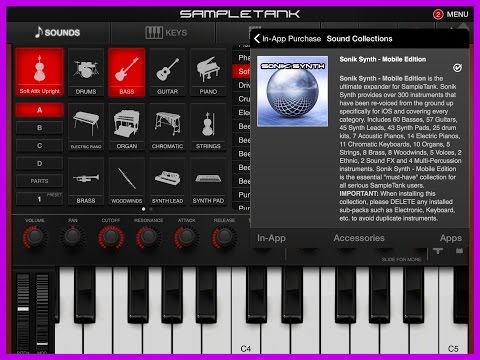The image size is (480, 360).
Task: Click the Sound Collections title
Action: pos(359,39)
